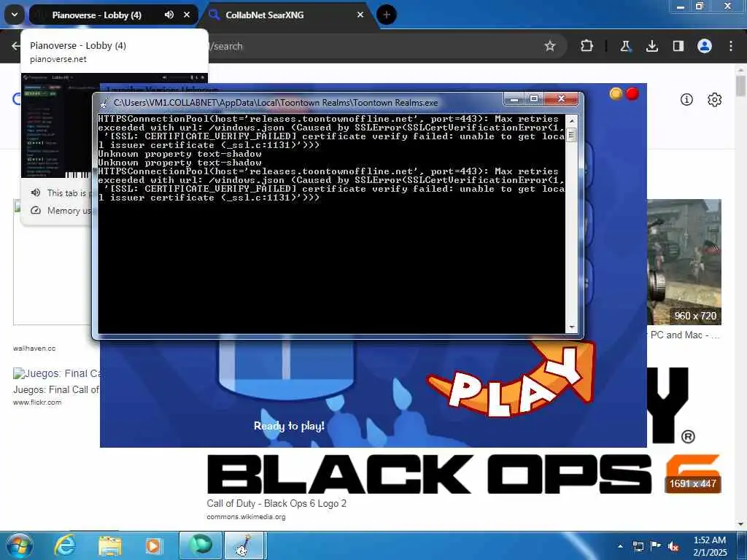This screenshot has width=747, height=560.
Task: Open the Windows Start button
Action: click(19, 545)
